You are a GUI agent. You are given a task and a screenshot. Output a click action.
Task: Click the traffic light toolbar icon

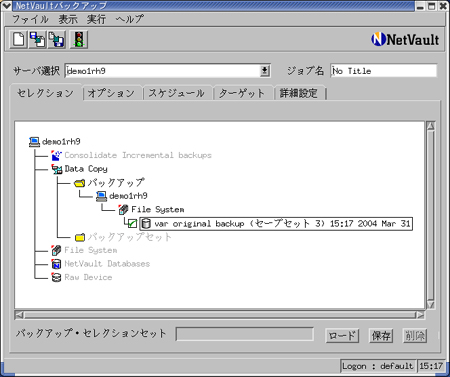(79, 39)
